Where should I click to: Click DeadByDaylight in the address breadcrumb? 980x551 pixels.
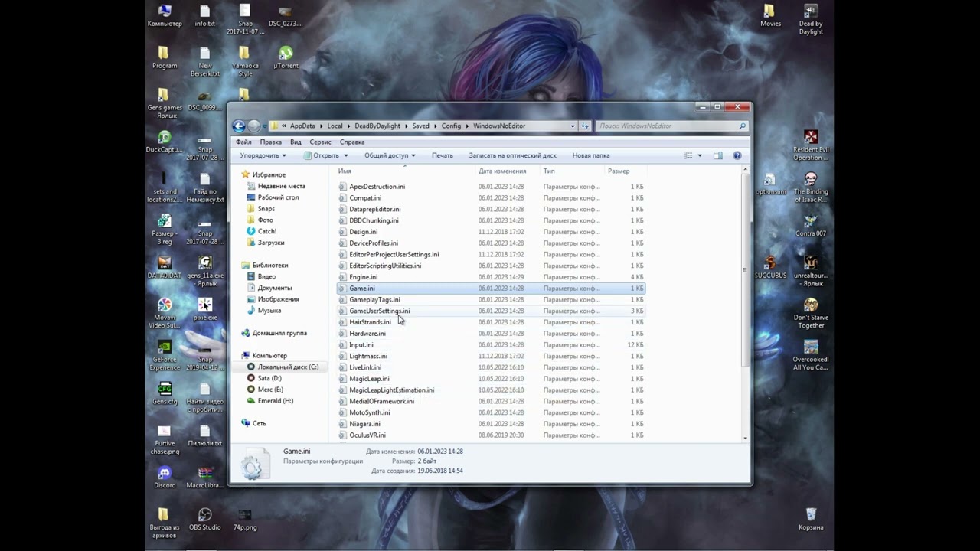coord(377,126)
